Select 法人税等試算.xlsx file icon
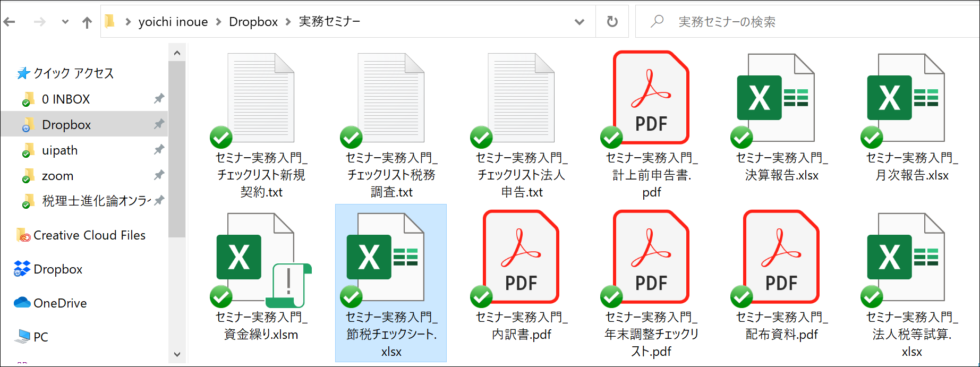 (x=906, y=257)
